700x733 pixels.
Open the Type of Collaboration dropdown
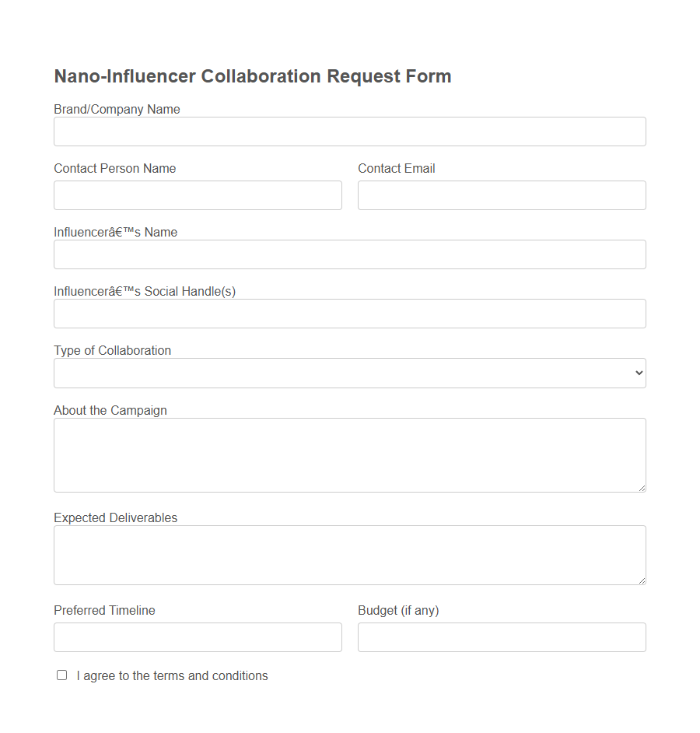click(349, 373)
